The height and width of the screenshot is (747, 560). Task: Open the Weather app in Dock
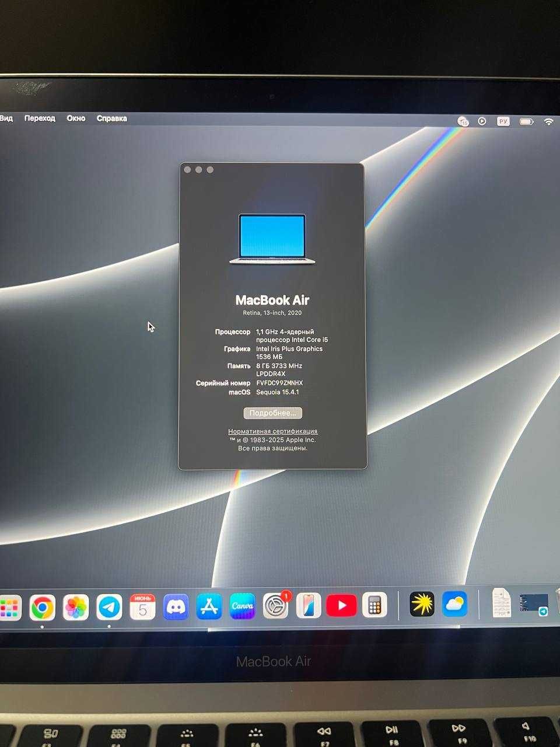coord(454,604)
